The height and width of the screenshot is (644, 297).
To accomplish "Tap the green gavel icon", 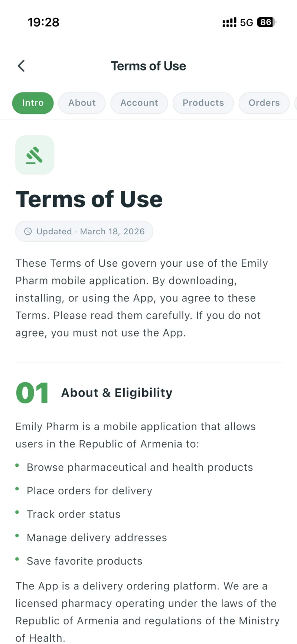I will [35, 155].
